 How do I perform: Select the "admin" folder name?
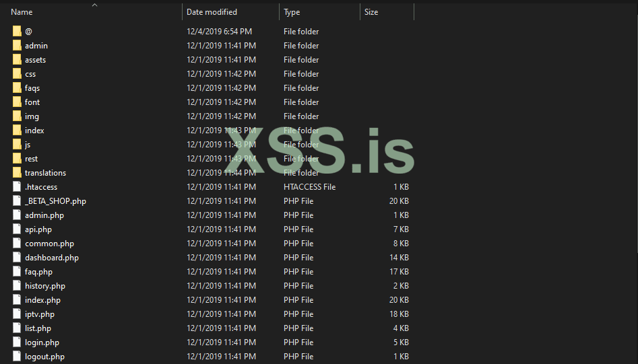[36, 46]
